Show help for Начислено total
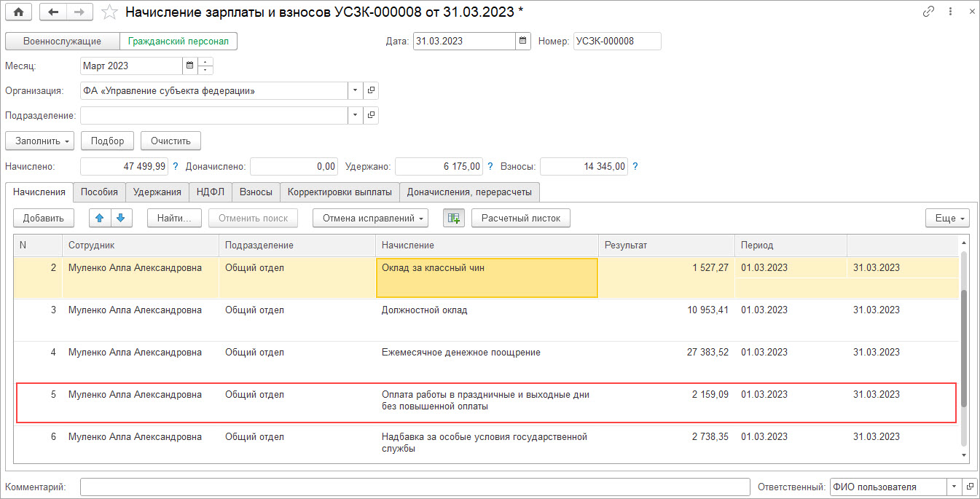 point(175,166)
